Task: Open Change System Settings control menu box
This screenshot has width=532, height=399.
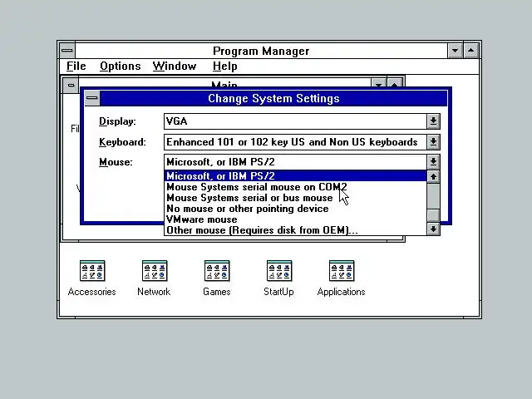Action: (92, 98)
